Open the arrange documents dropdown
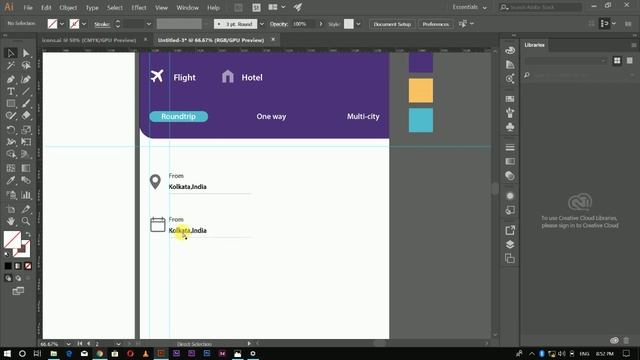Image resolution: width=640 pixels, height=360 pixels. pos(277,7)
